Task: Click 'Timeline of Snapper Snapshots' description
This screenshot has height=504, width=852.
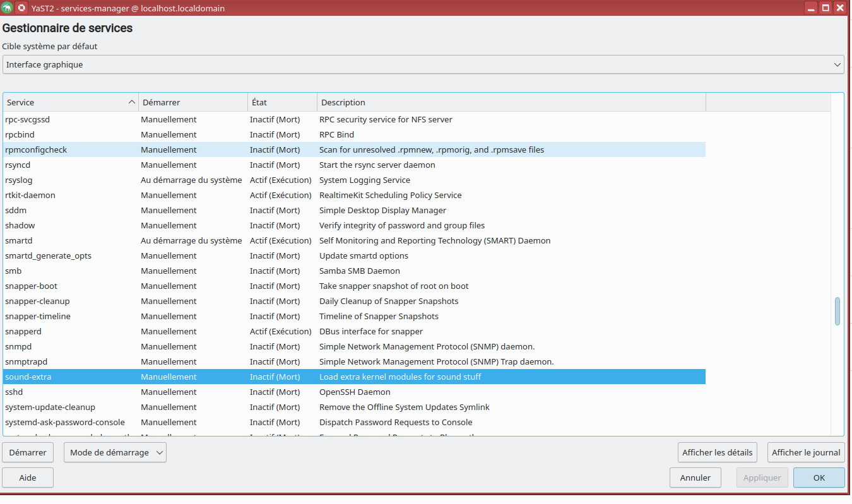Action: pos(379,316)
